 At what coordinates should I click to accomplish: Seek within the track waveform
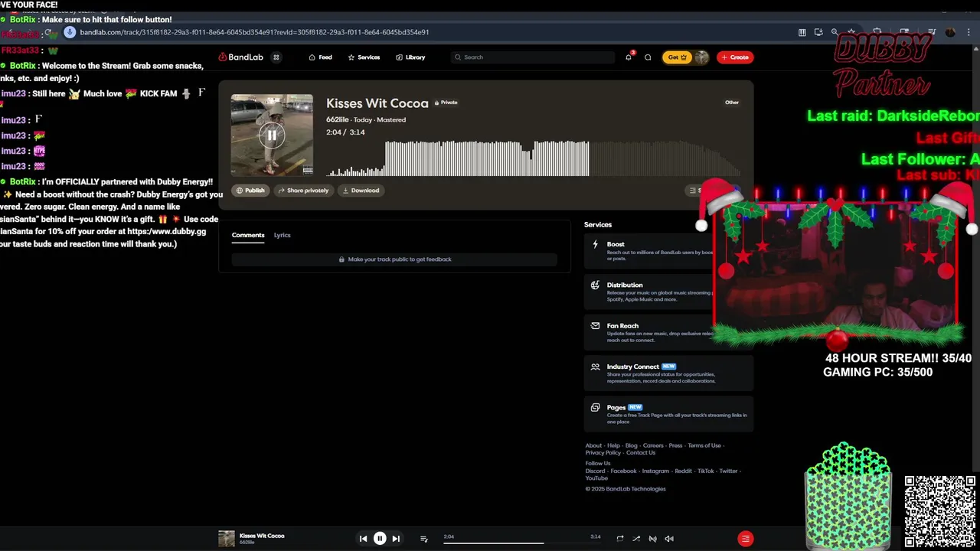pos(533,158)
